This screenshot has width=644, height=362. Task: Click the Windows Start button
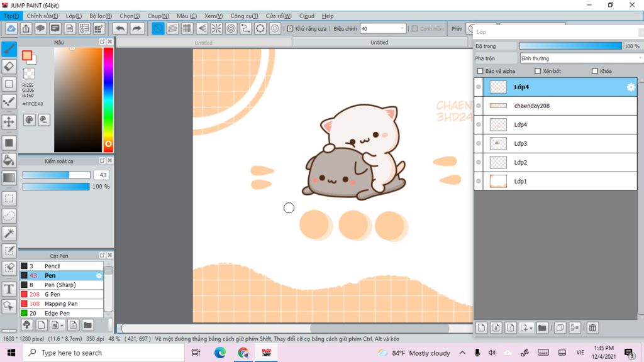pyautogui.click(x=11, y=353)
